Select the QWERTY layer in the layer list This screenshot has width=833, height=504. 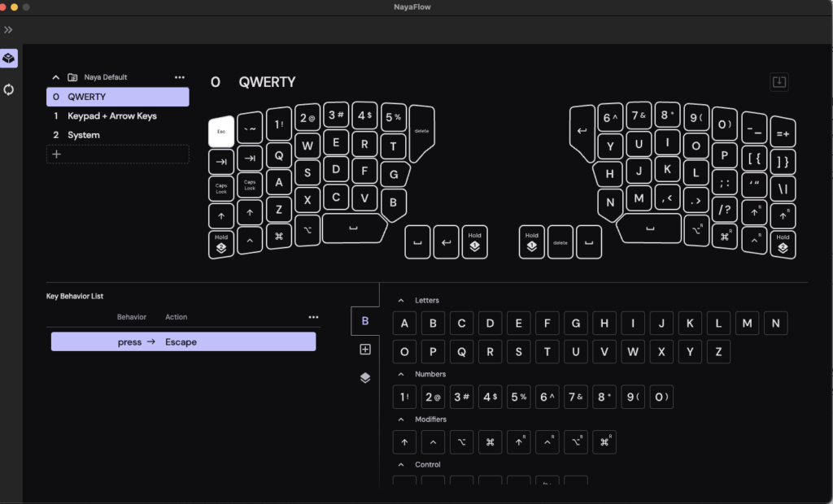pyautogui.click(x=117, y=97)
